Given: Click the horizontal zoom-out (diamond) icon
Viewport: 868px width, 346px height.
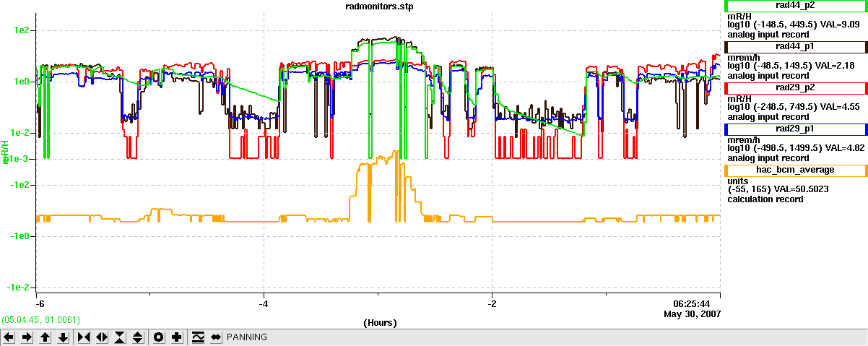Looking at the screenshot, I should [102, 337].
